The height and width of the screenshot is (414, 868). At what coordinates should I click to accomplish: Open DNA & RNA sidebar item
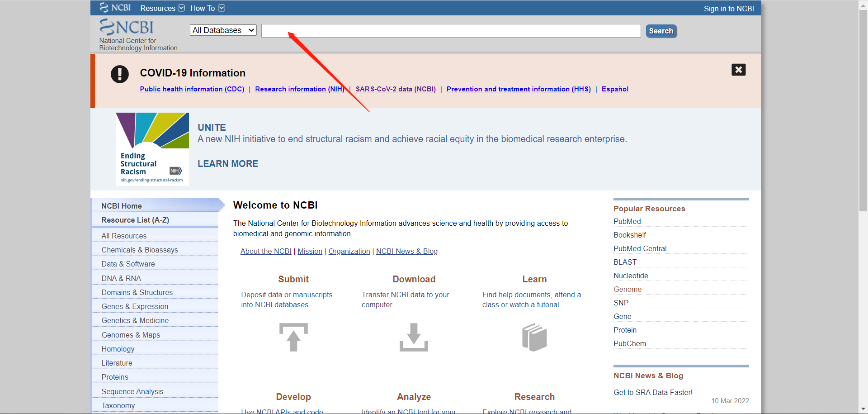155,278
